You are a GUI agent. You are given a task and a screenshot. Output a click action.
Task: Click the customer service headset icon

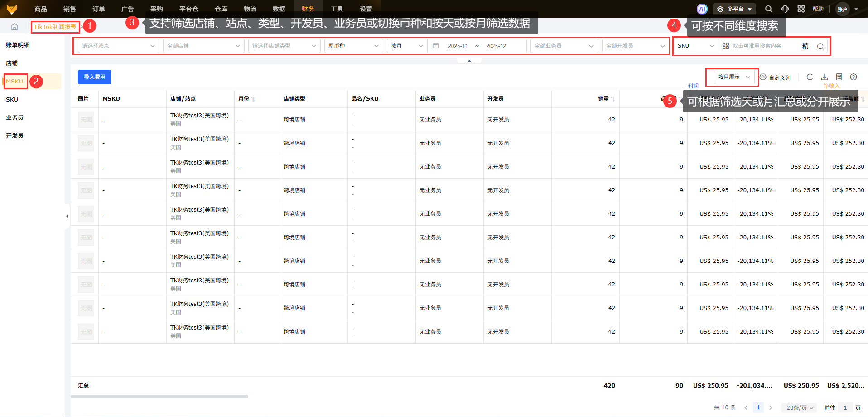pos(785,9)
